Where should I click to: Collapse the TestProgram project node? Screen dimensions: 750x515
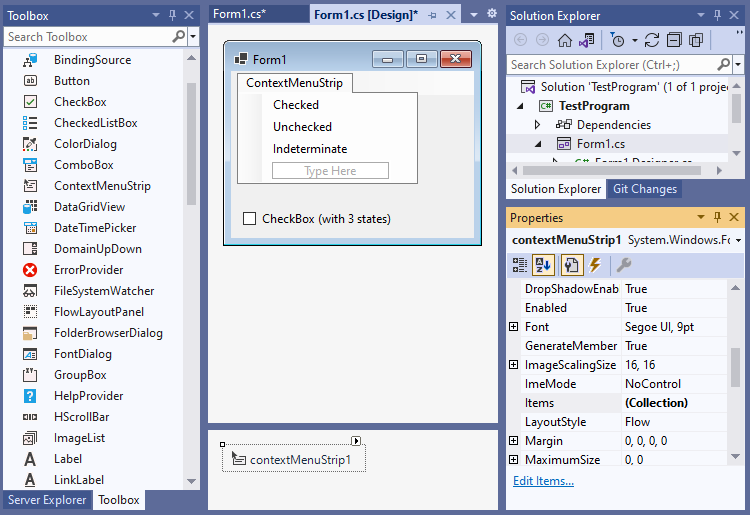click(520, 106)
